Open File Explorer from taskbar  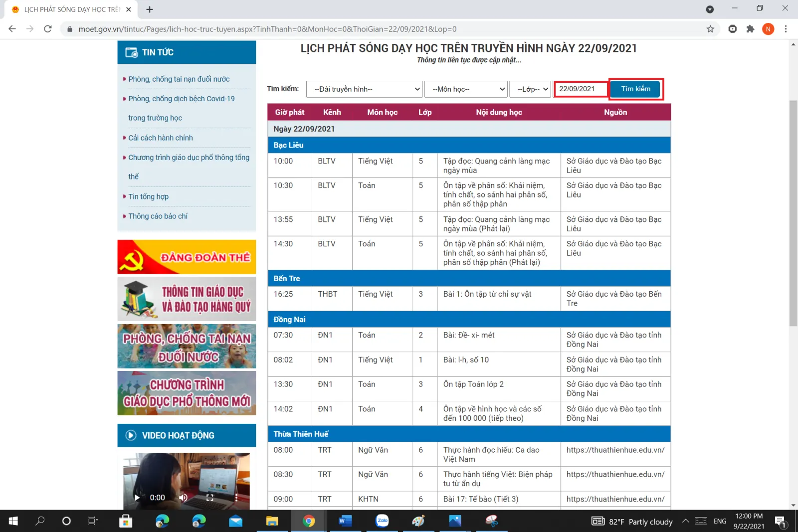272,521
